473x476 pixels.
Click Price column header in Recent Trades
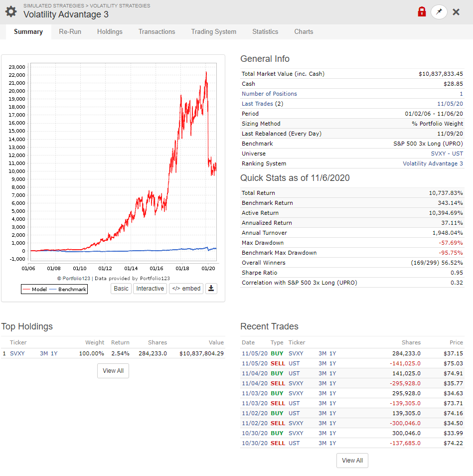pyautogui.click(x=456, y=342)
